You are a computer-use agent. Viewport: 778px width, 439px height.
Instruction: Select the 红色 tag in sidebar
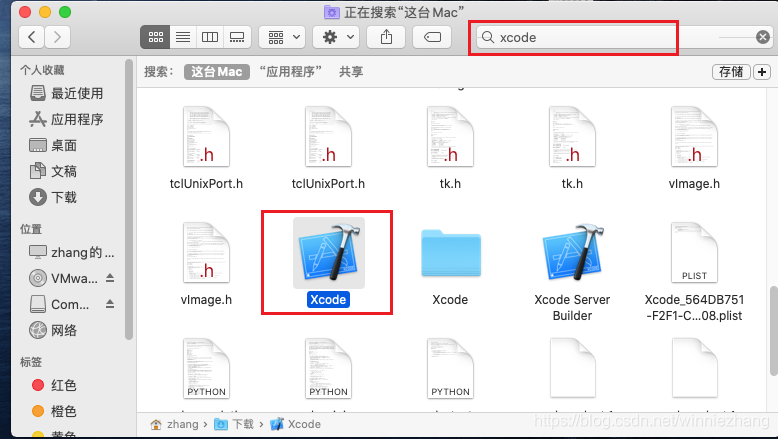55,385
